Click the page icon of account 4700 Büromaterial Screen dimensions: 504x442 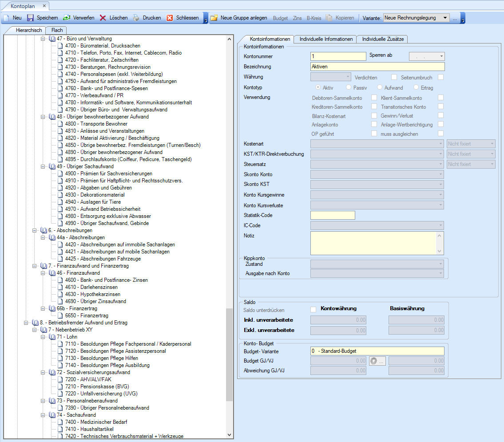(x=60, y=46)
